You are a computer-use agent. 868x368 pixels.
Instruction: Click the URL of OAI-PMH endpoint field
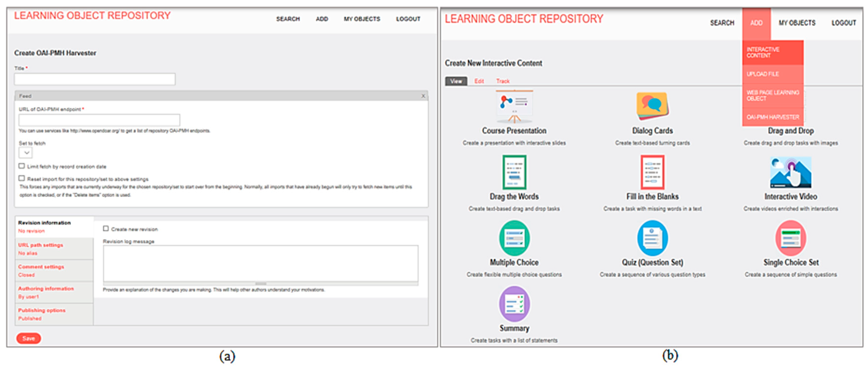coord(99,120)
